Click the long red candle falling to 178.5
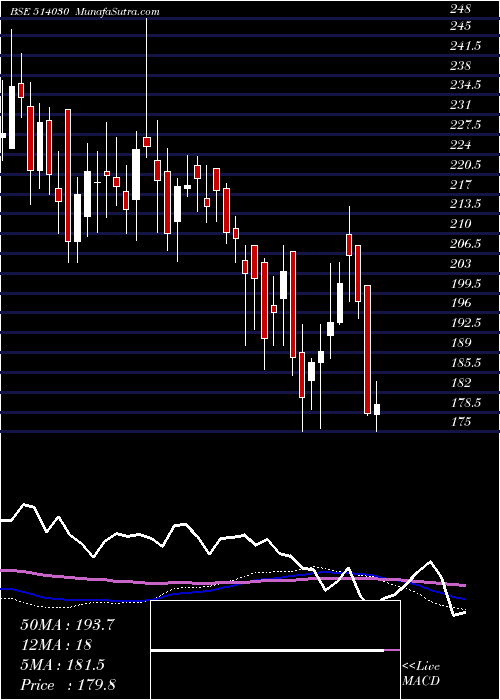500x700 pixels. (367, 350)
